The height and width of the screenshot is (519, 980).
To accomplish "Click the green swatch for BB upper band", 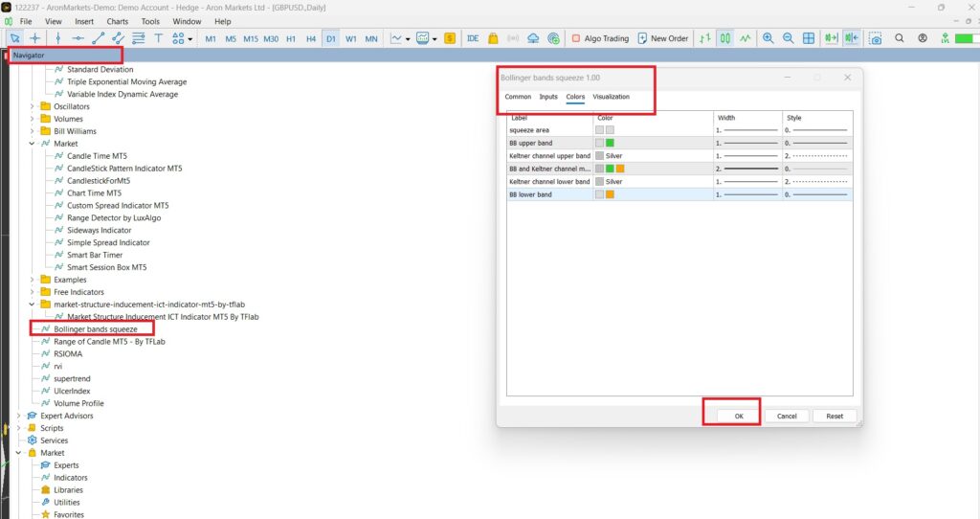I will pos(610,143).
